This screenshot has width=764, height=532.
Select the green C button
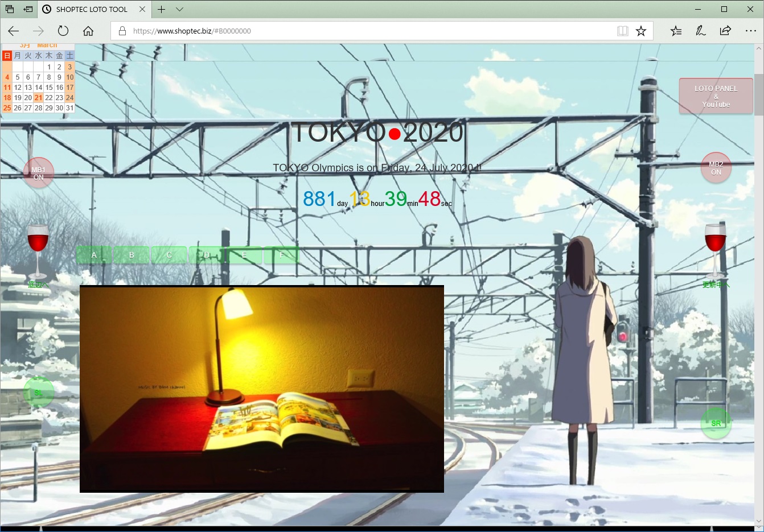[169, 255]
